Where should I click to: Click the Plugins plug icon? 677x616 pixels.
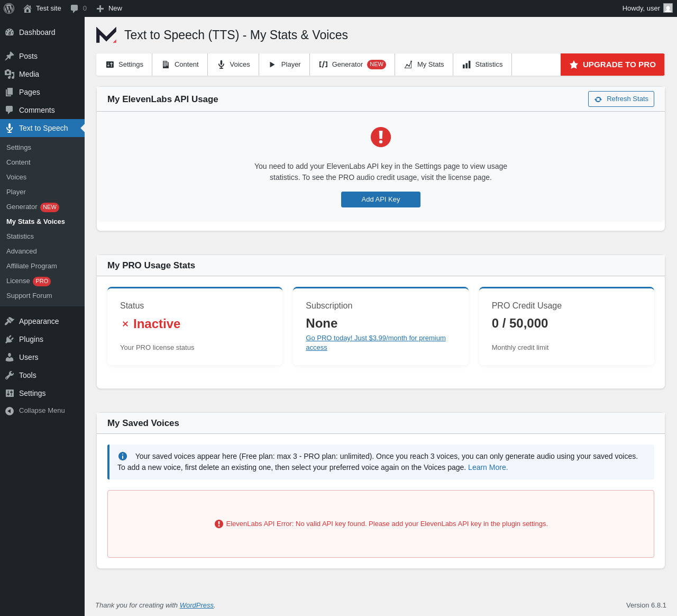pos(10,339)
